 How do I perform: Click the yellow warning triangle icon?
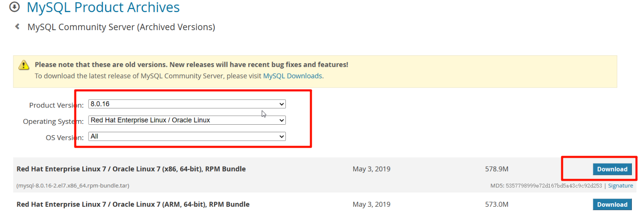coord(24,65)
